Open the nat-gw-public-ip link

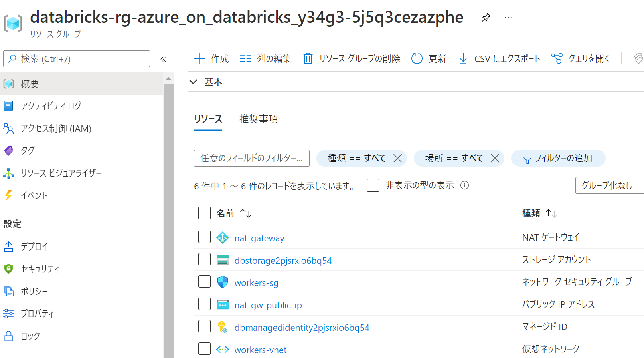(x=268, y=305)
